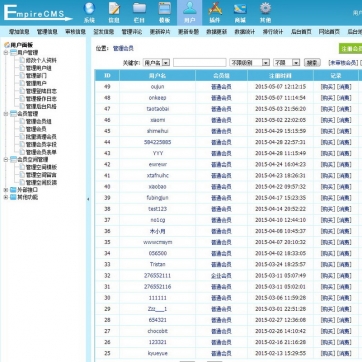Click the page icon beside 管理部门
Screen dimensions: 362x362
22,76
